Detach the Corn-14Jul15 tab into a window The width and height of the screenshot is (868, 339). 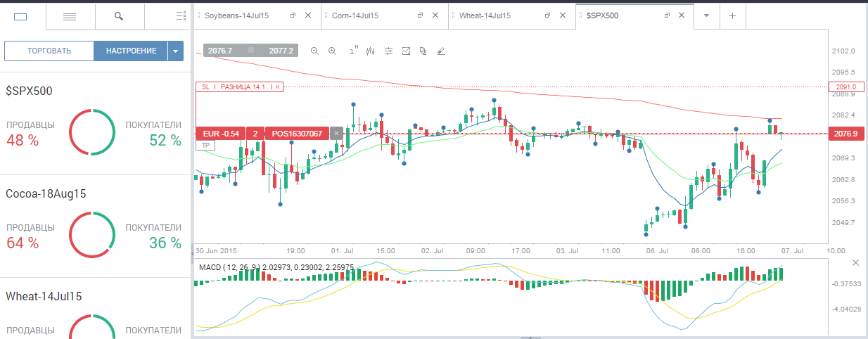tap(420, 15)
